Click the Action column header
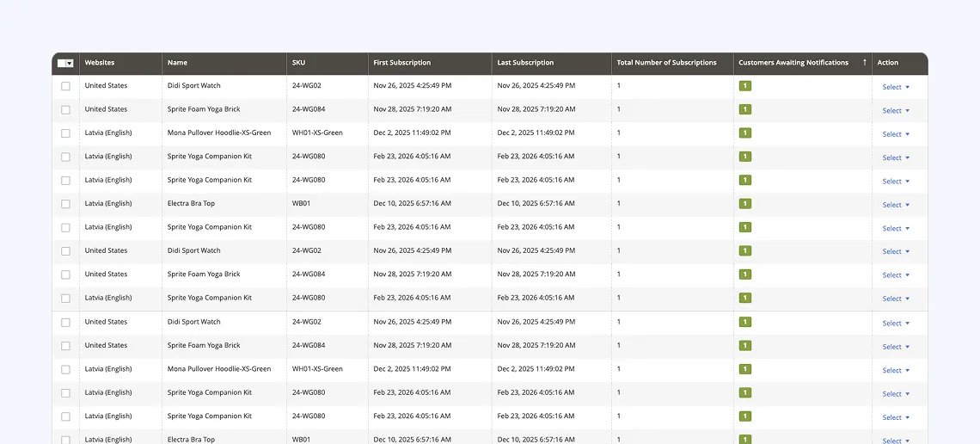 (x=887, y=63)
